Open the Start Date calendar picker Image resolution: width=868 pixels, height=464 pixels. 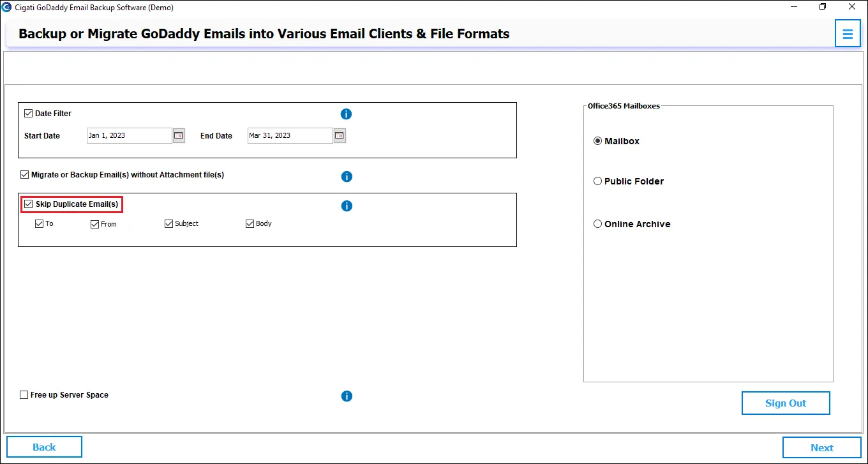[179, 135]
